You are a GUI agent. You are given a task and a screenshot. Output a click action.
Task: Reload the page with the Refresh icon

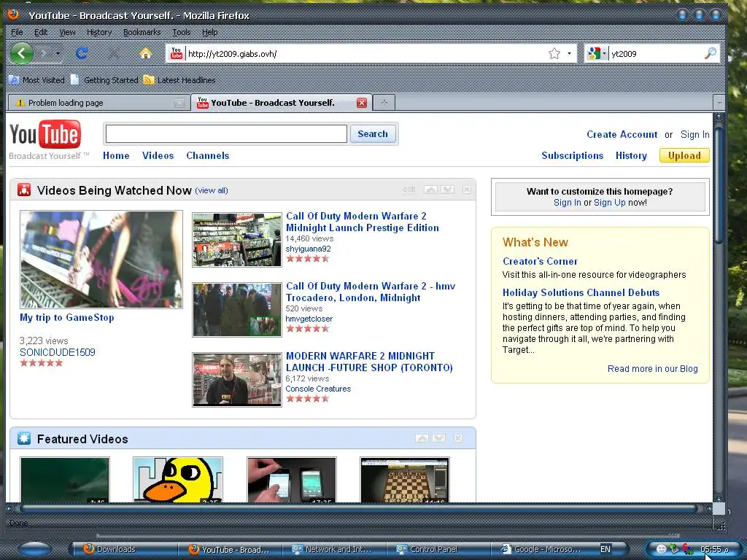(x=82, y=53)
